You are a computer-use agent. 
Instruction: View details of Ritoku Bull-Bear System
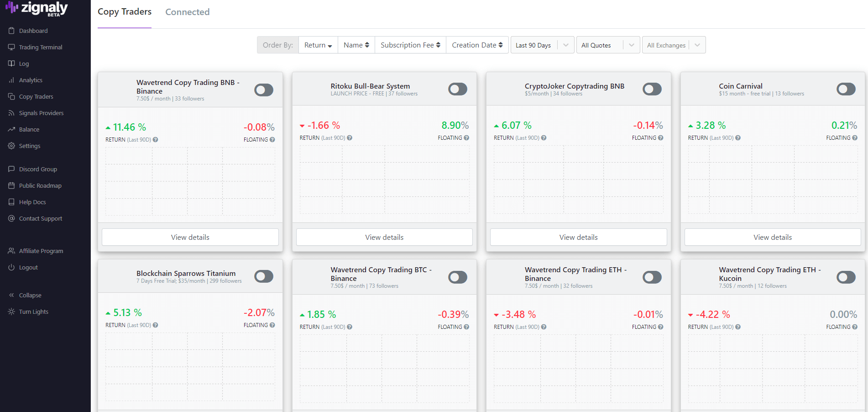pyautogui.click(x=384, y=237)
